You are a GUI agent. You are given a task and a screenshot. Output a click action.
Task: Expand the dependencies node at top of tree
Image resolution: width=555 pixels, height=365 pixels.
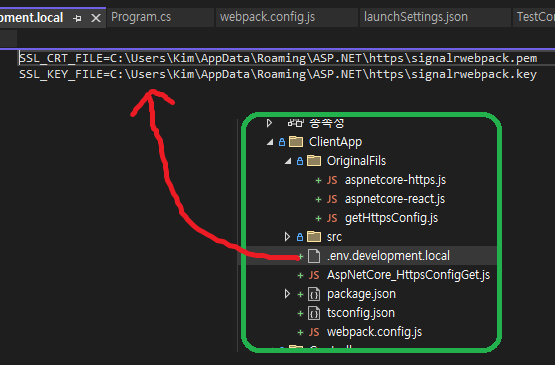269,123
